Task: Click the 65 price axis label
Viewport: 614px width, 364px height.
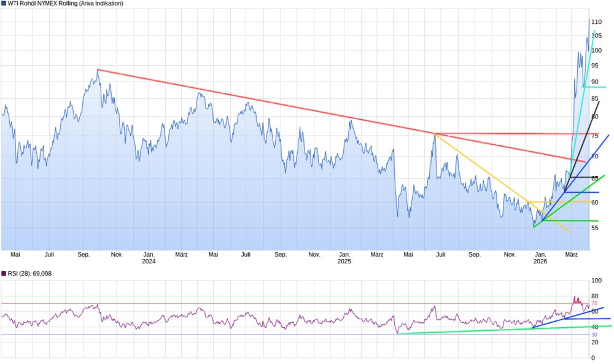Action: pos(595,178)
